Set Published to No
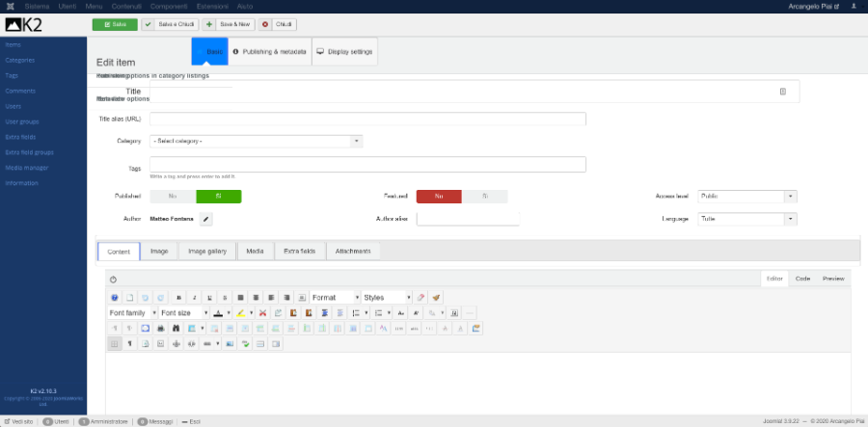Viewport: 868px width, 427px height. pyautogui.click(x=173, y=197)
